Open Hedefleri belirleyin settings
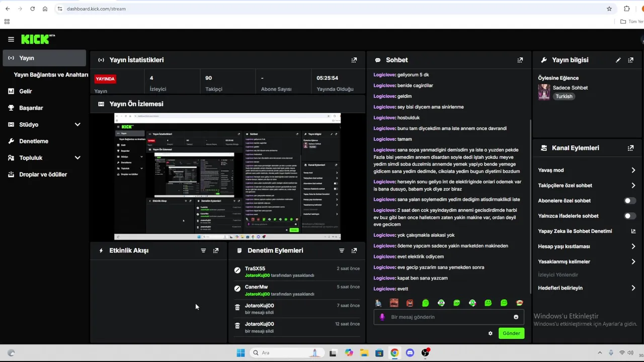Image resolution: width=644 pixels, height=362 pixels. click(x=587, y=288)
